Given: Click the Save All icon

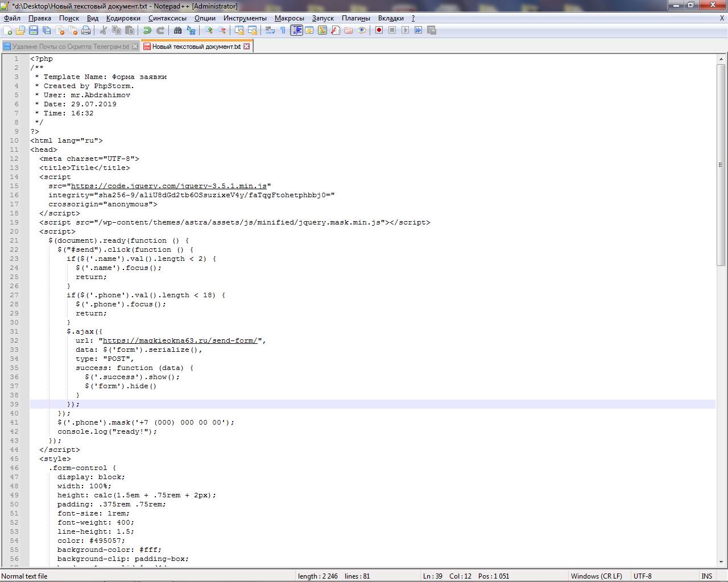Looking at the screenshot, I should point(47,30).
